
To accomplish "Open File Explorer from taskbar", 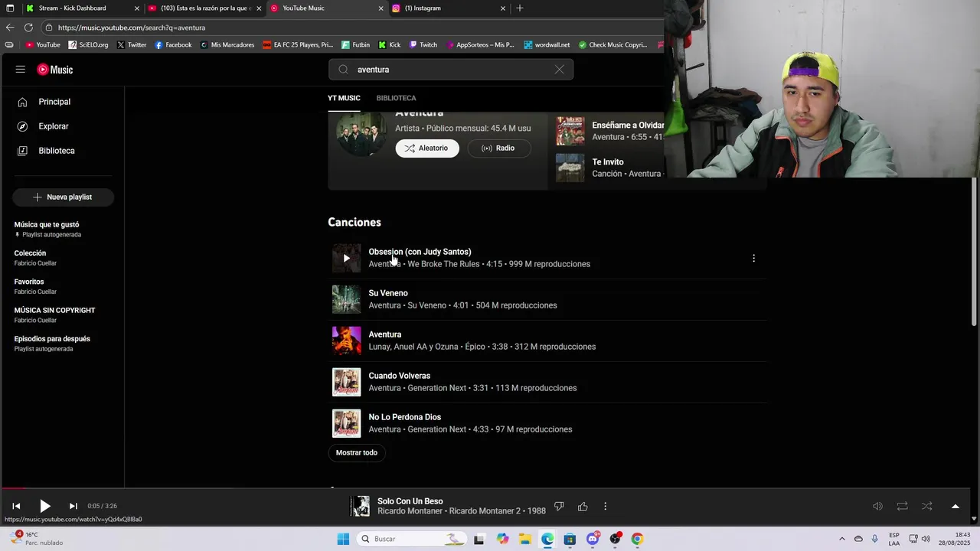I will point(525,539).
